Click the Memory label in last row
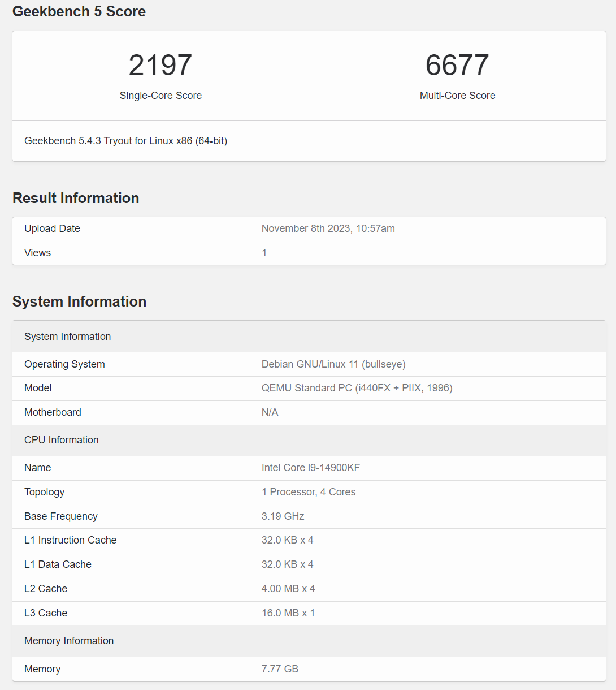 click(x=42, y=669)
